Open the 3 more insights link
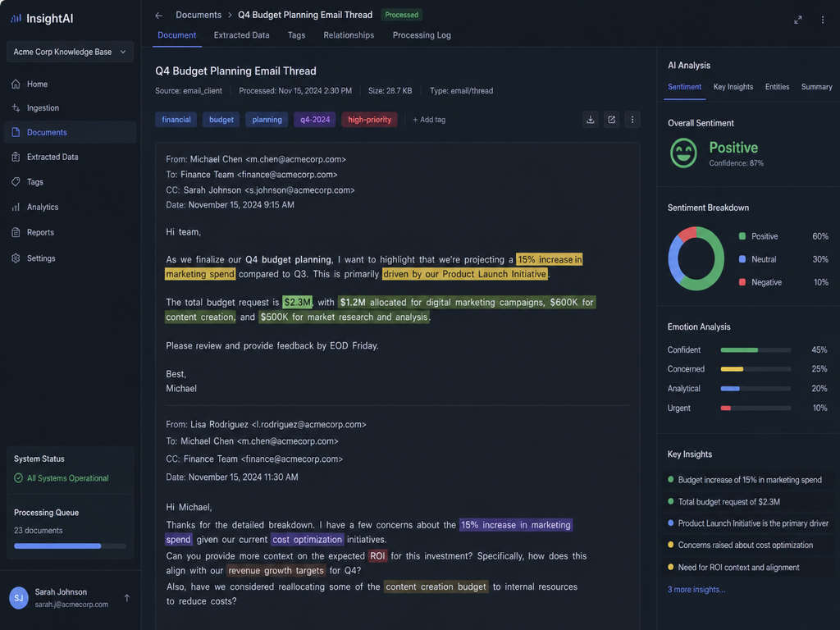The image size is (840, 630). [696, 589]
